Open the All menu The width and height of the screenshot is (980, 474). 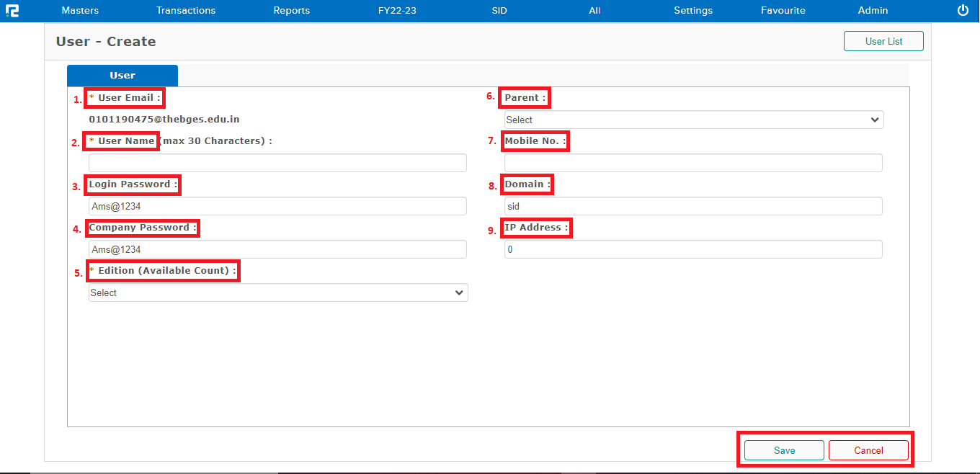point(594,10)
